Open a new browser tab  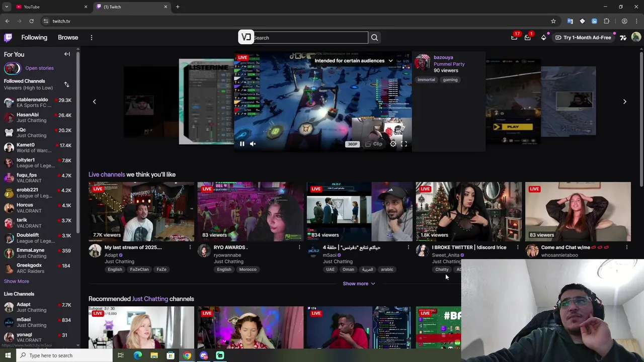[178, 7]
